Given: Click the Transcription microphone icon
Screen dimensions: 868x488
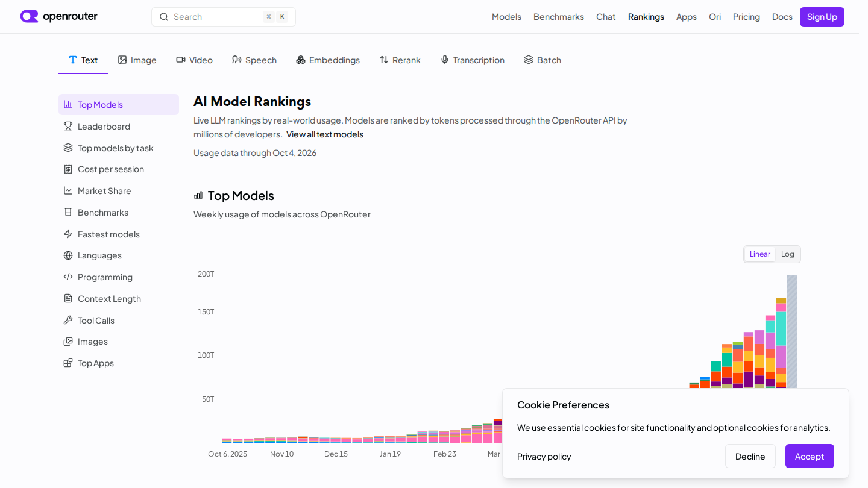Looking at the screenshot, I should 445,60.
